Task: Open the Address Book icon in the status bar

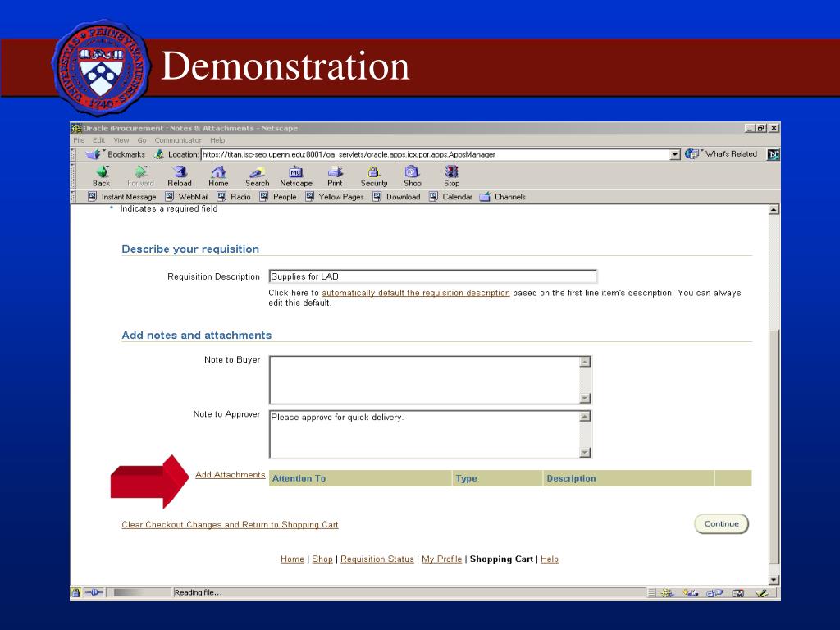Action: coord(738,593)
